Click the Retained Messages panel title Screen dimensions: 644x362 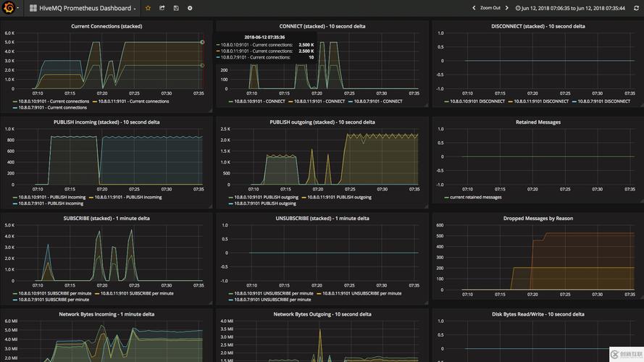point(538,122)
